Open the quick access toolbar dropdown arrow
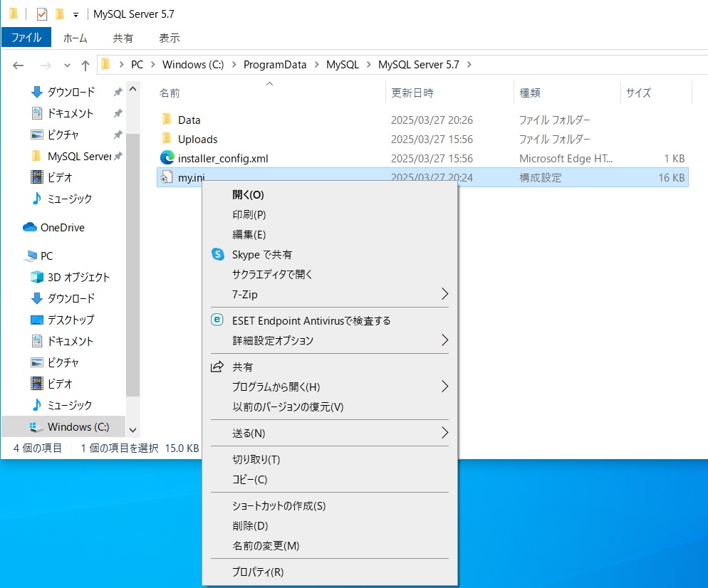Image resolution: width=708 pixels, height=588 pixels. tap(76, 15)
